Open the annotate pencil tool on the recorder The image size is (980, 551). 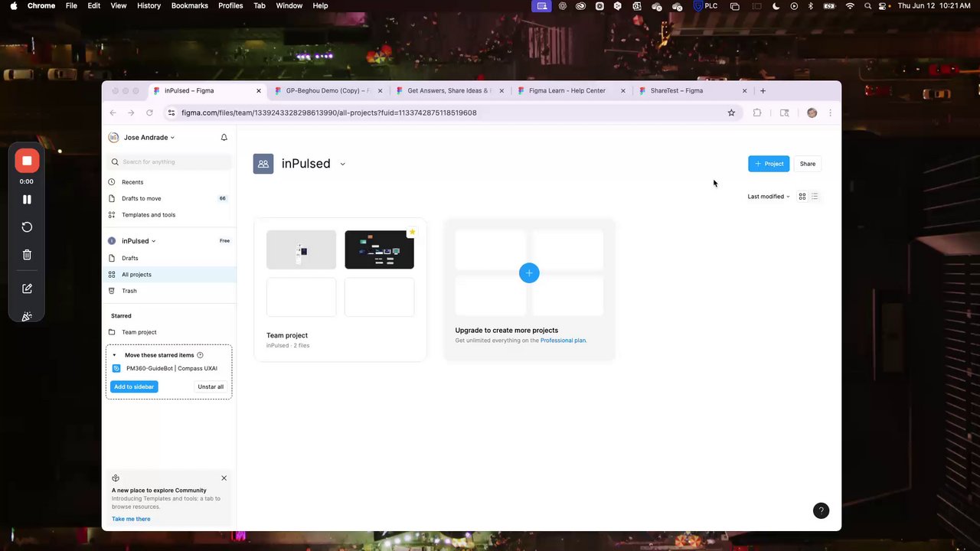27,289
